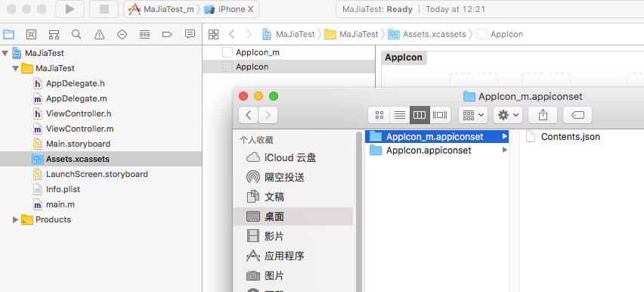Viewport: 644px width, 292px height.
Task: Open the Finder action gear menu
Action: pos(508,115)
